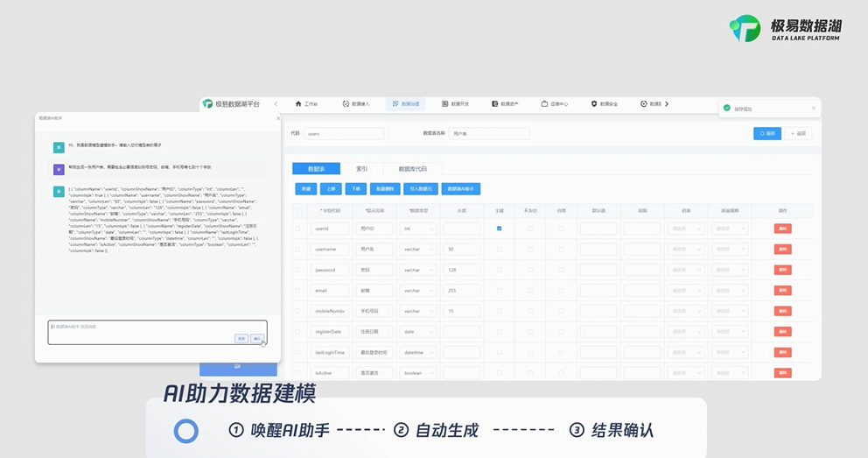Click the 数据开发 navigation icon

pos(445,103)
